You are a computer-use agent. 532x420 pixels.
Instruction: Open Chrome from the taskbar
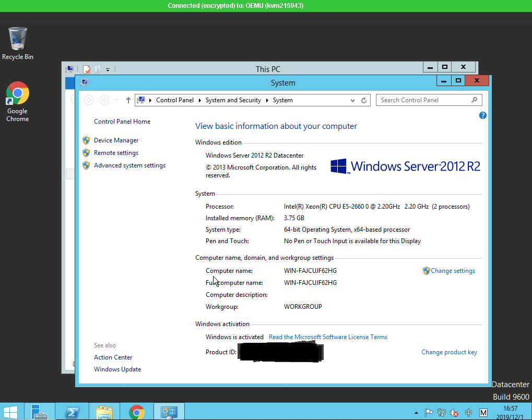(136, 412)
